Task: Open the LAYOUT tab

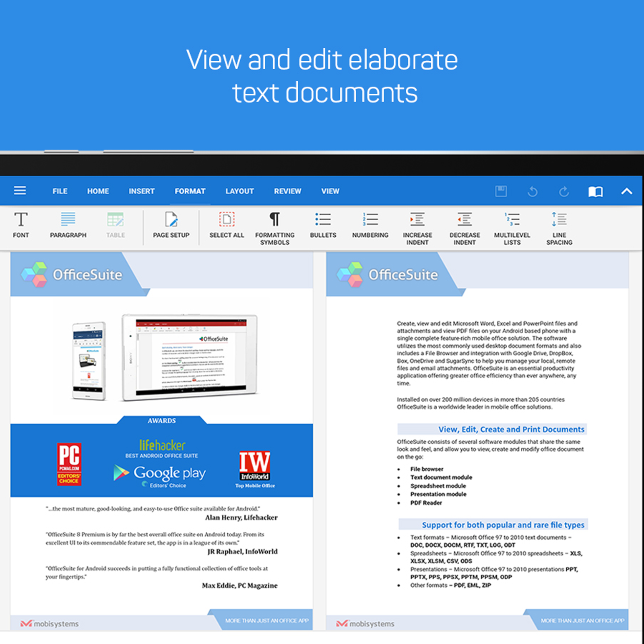Action: click(x=239, y=191)
